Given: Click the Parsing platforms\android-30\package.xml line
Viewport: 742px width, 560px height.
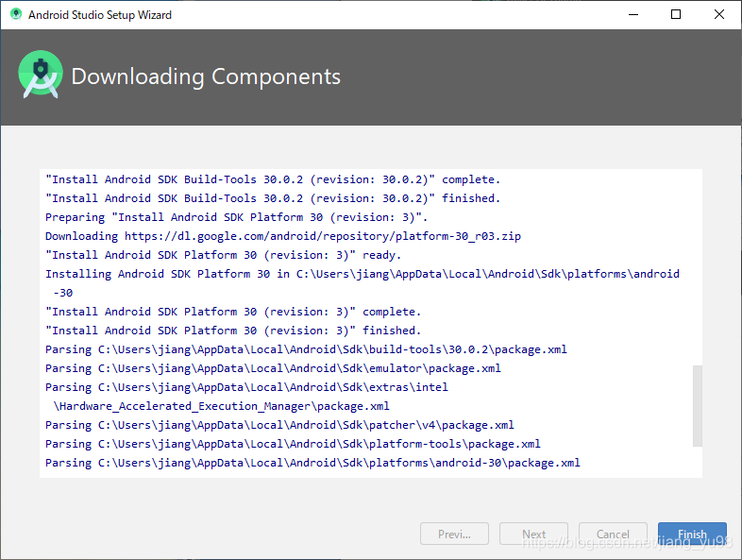Looking at the screenshot, I should (x=312, y=464).
